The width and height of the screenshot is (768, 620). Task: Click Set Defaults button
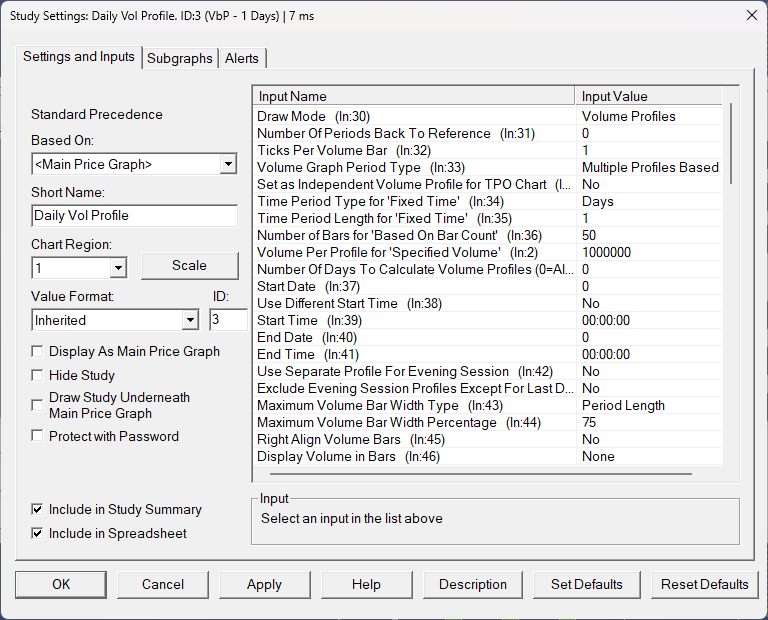586,584
